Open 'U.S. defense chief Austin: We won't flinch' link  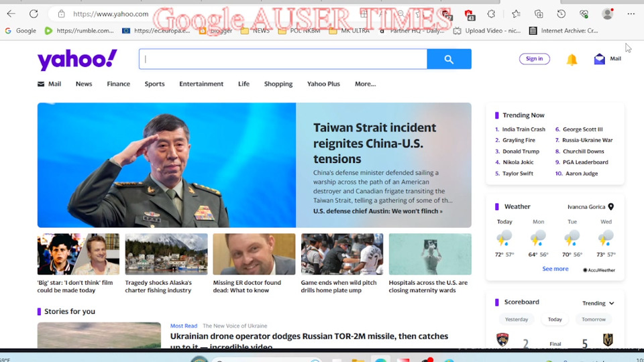[x=378, y=211]
